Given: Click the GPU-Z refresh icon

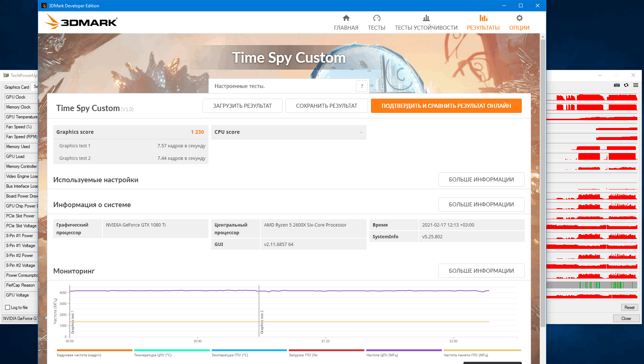Looking at the screenshot, I should coord(626,85).
